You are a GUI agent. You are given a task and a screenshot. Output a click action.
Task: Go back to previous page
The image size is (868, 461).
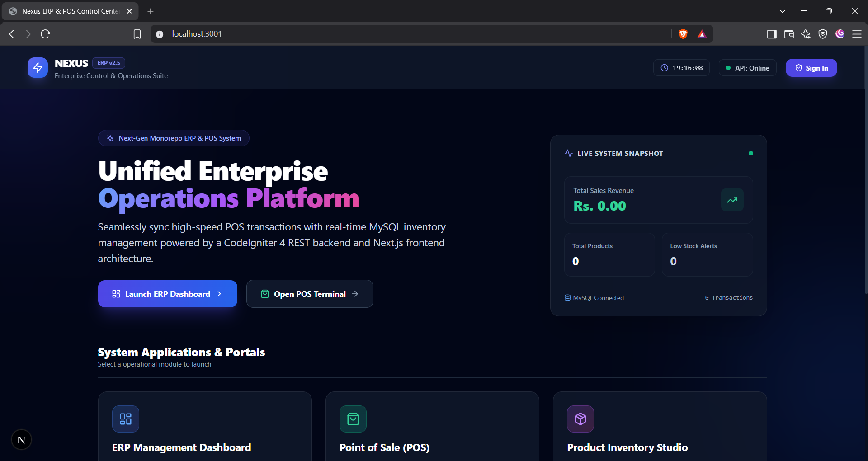click(x=12, y=34)
